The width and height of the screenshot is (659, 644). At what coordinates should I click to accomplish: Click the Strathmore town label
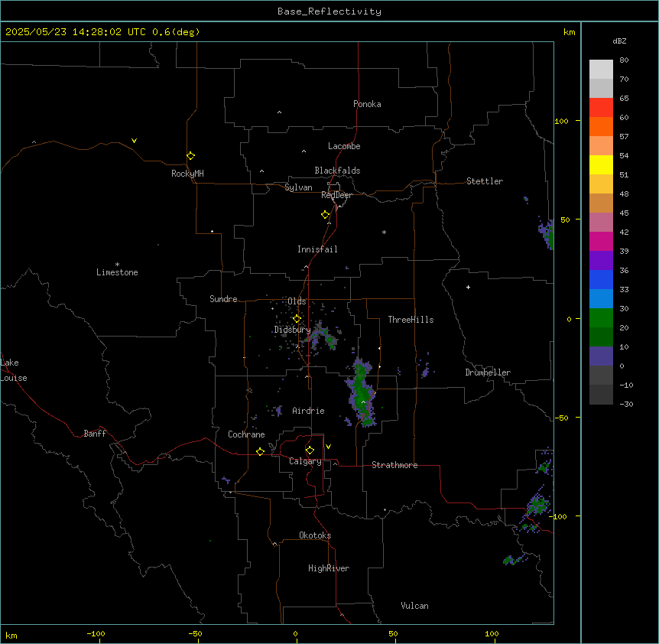click(394, 465)
